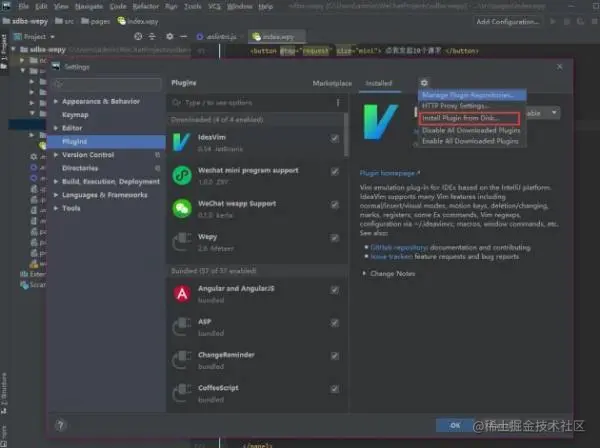This screenshot has width=600, height=448.
Task: Open the Disable button dropdown arrow
Action: [554, 112]
